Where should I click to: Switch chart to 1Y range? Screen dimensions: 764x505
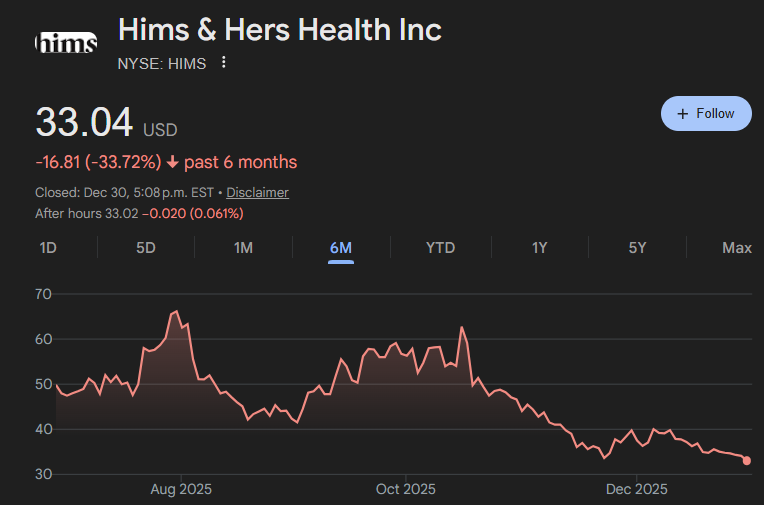pyautogui.click(x=539, y=248)
